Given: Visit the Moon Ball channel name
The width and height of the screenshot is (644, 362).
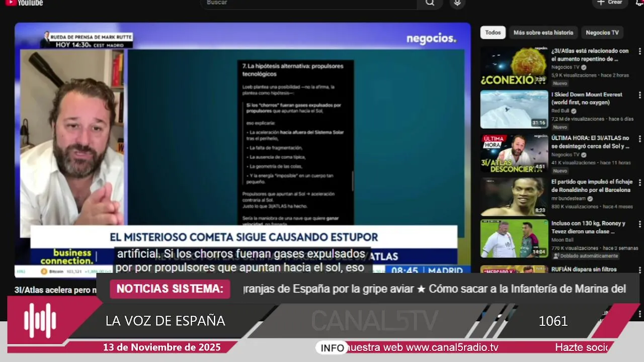Looking at the screenshot, I should pyautogui.click(x=561, y=240).
